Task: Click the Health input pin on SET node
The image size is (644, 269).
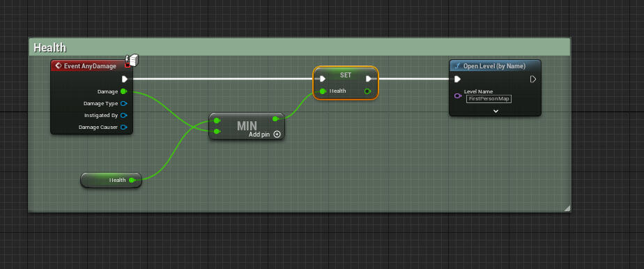Action: 323,91
